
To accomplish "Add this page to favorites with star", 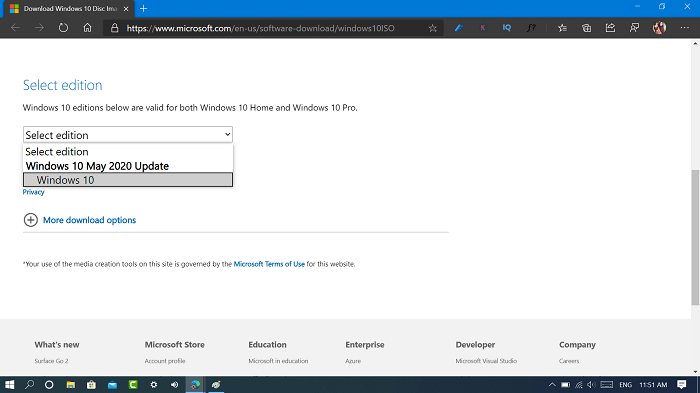I will click(433, 28).
